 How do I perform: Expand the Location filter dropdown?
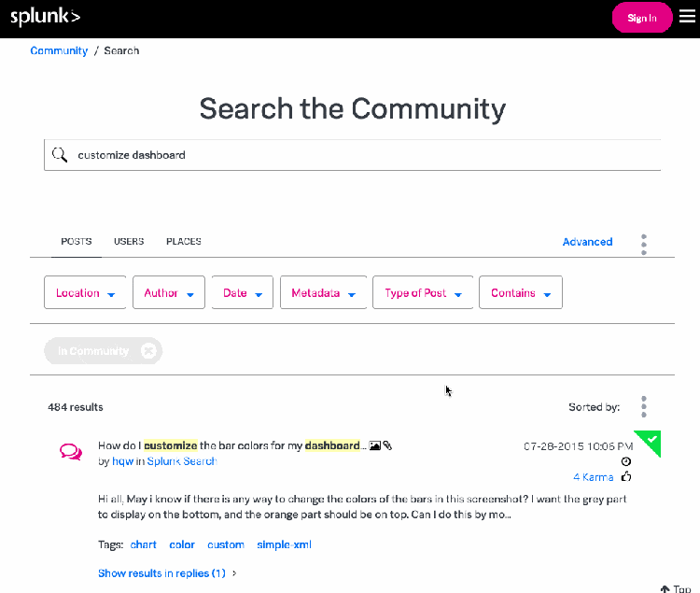coord(85,293)
